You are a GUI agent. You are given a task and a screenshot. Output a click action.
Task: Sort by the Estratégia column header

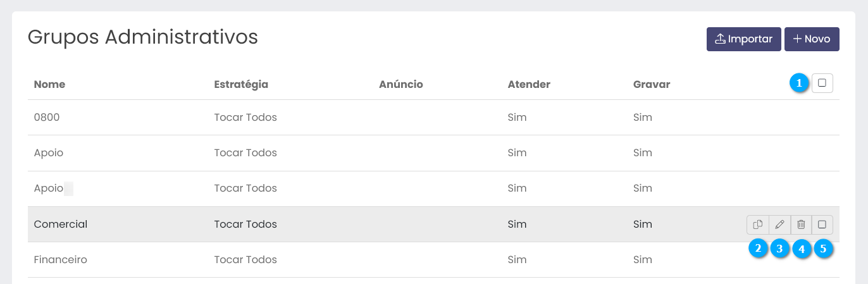(x=241, y=84)
